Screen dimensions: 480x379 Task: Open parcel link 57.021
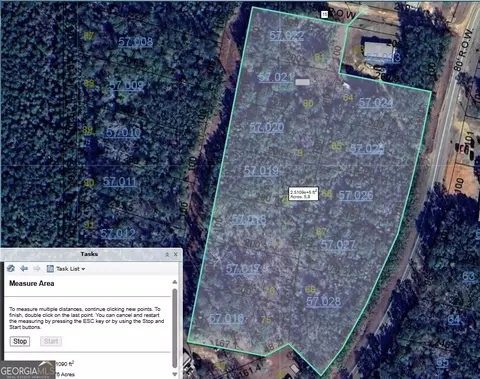tap(276, 77)
